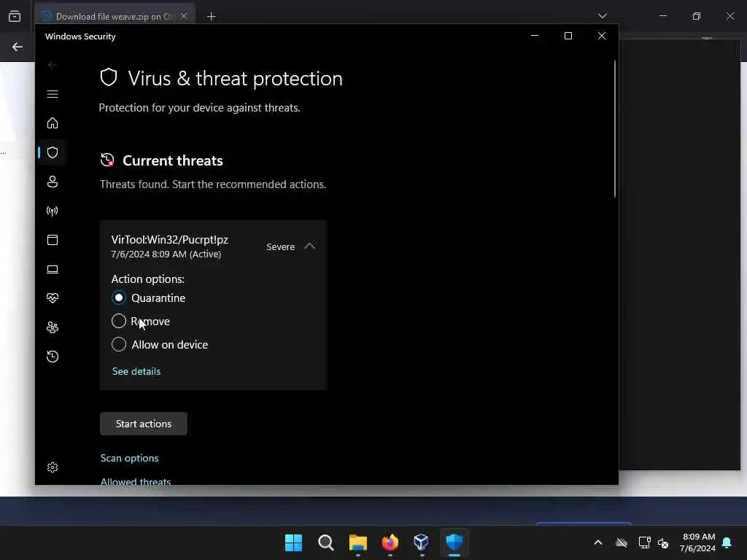Click the browser back arrow

click(18, 47)
